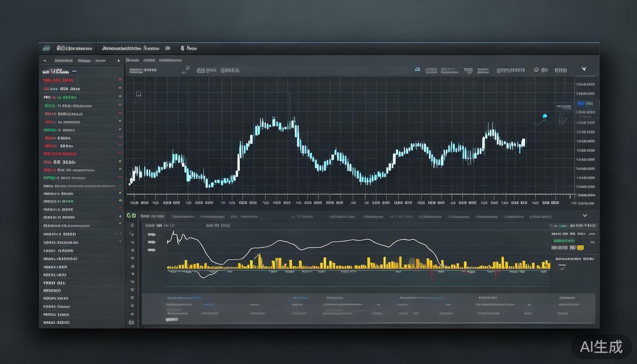
Task: Click the green double-circle icon above the indicator panel
Action: tap(131, 216)
